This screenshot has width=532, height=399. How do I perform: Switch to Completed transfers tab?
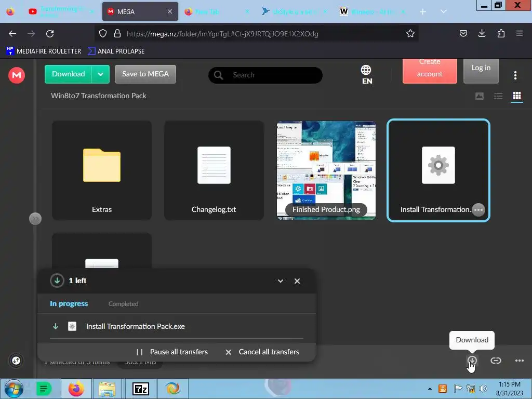pyautogui.click(x=123, y=303)
